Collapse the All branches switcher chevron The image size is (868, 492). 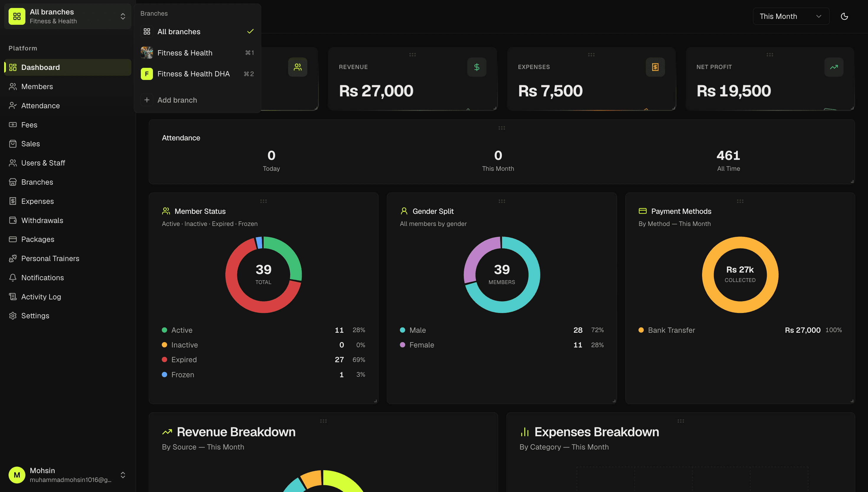tap(123, 16)
